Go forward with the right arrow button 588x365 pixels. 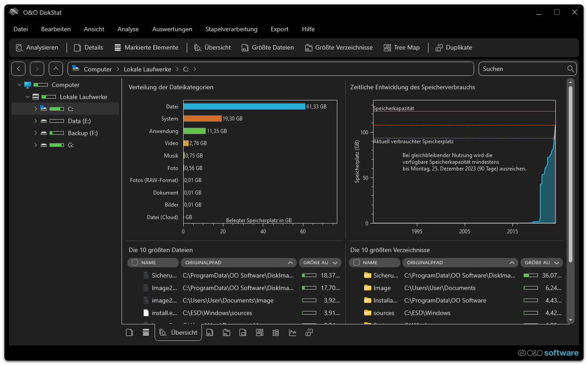click(x=37, y=69)
